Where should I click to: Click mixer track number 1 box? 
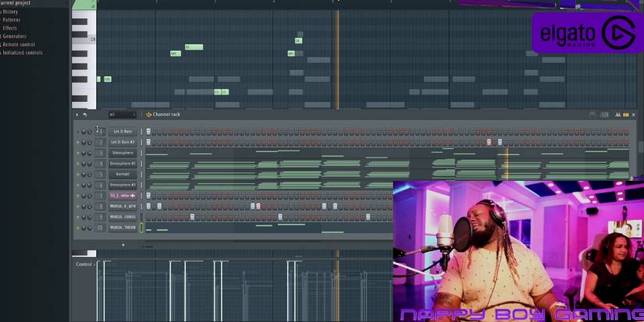click(x=101, y=132)
